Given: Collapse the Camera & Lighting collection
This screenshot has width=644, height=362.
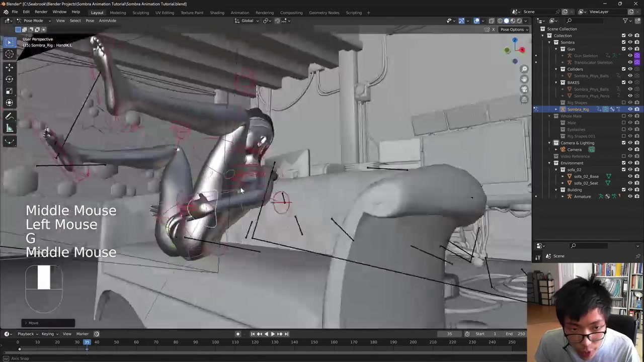Looking at the screenshot, I should click(549, 143).
